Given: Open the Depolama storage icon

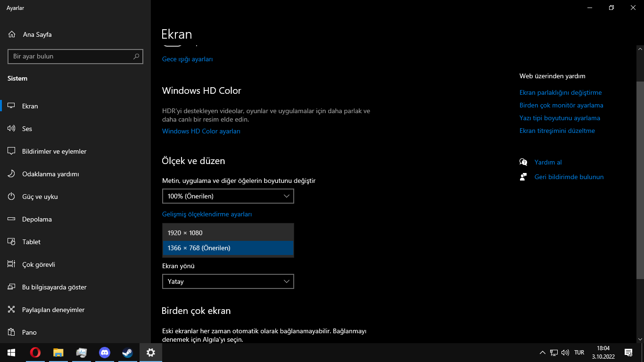Looking at the screenshot, I should (12, 219).
